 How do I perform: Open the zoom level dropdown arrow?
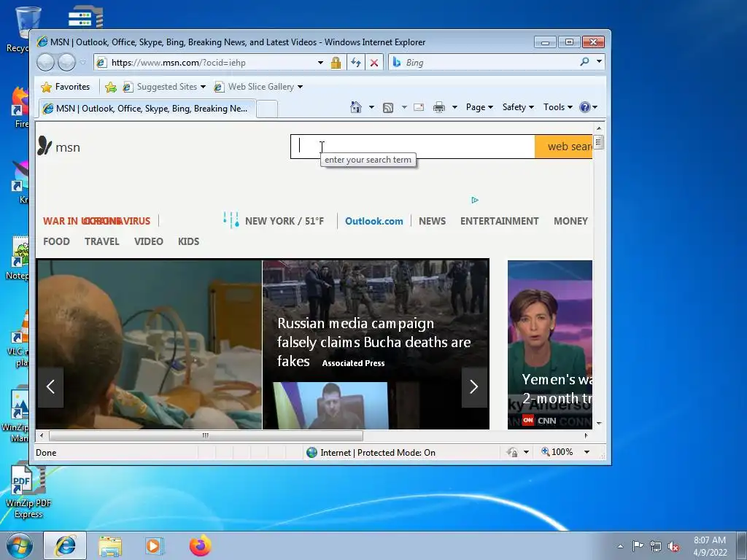click(x=587, y=452)
